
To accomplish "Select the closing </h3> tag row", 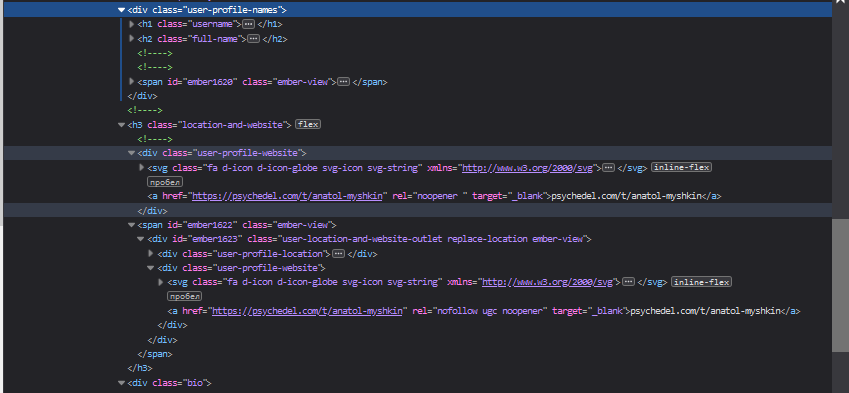I will (x=140, y=368).
